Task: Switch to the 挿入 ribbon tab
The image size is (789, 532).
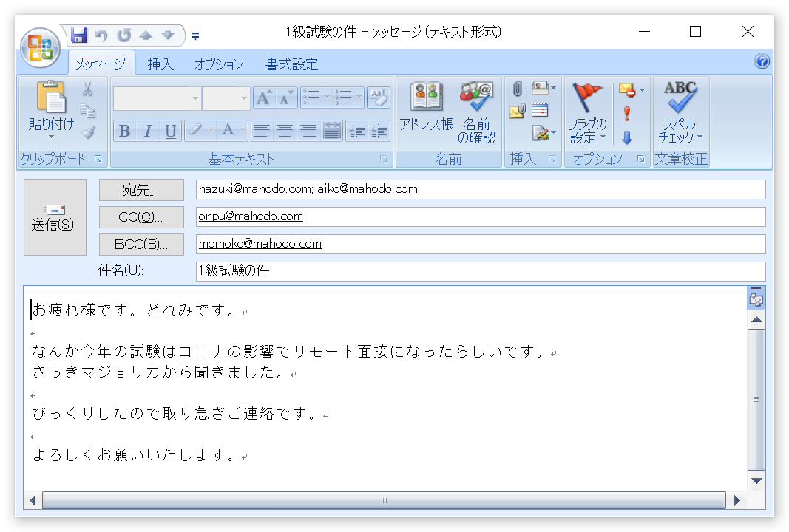Action: coord(161,64)
